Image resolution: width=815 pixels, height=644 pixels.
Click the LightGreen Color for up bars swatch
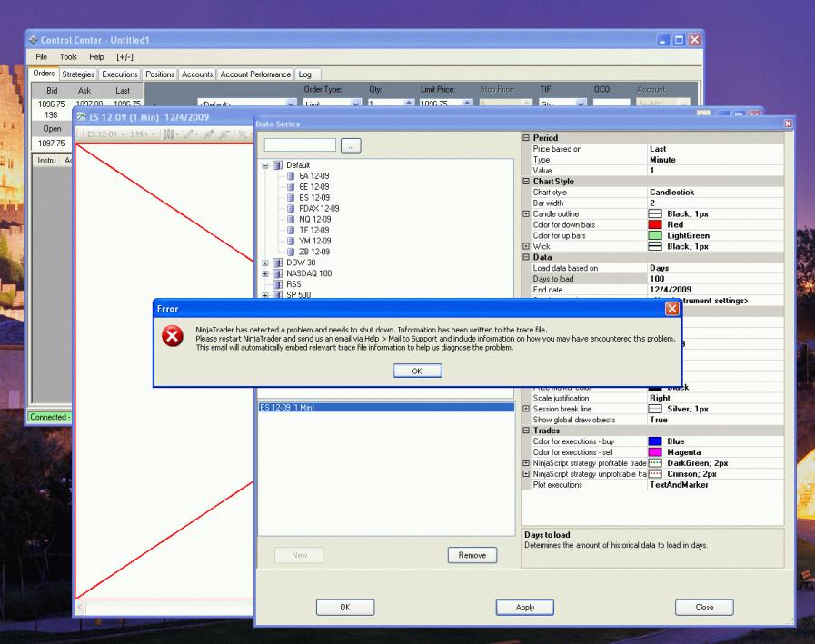point(655,236)
